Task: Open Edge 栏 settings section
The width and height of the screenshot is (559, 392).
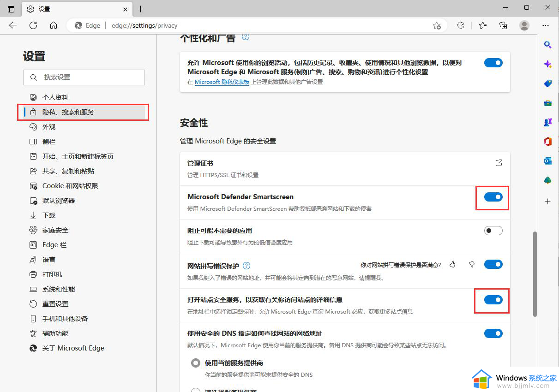Action: 84,245
